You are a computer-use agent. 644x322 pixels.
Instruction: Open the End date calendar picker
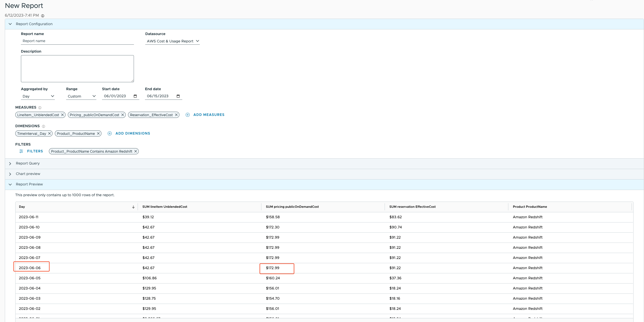[178, 96]
